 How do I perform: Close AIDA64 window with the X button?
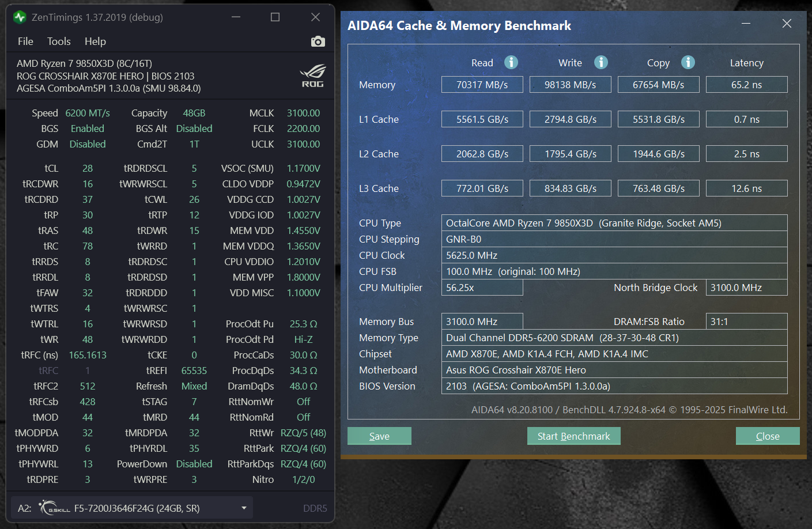787,24
